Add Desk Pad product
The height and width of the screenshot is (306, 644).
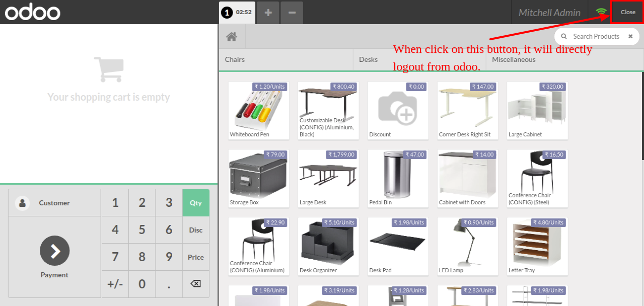[x=398, y=246]
